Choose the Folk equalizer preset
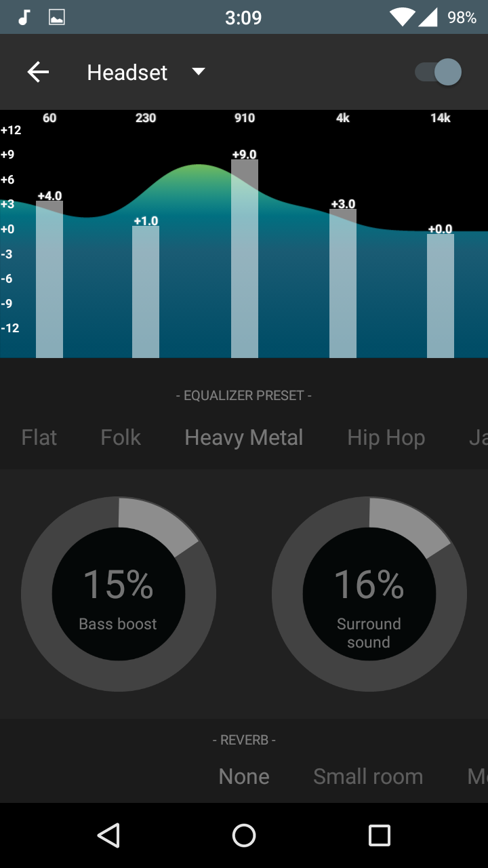 click(121, 437)
